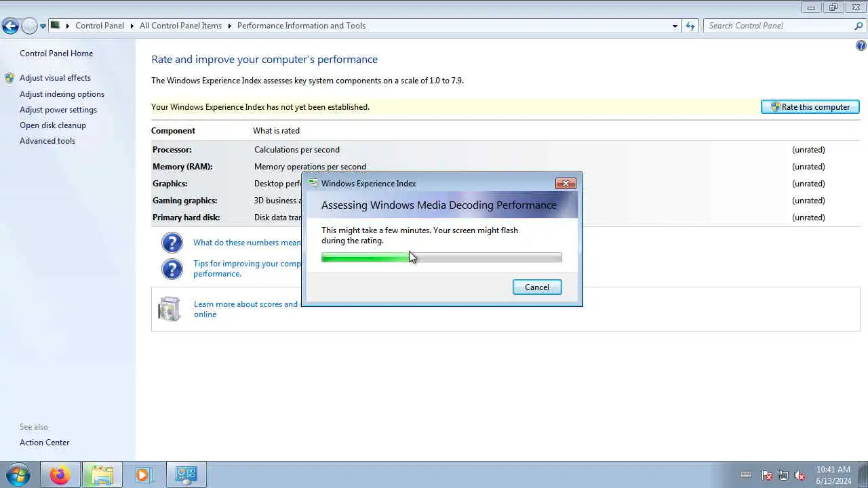Viewport: 868px width, 488px height.
Task: Click Rate this computer button
Action: pyautogui.click(x=810, y=107)
